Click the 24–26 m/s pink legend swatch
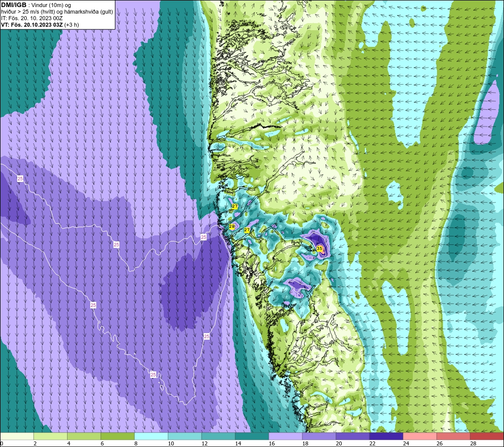This screenshot has height=447, width=504. coord(420,436)
